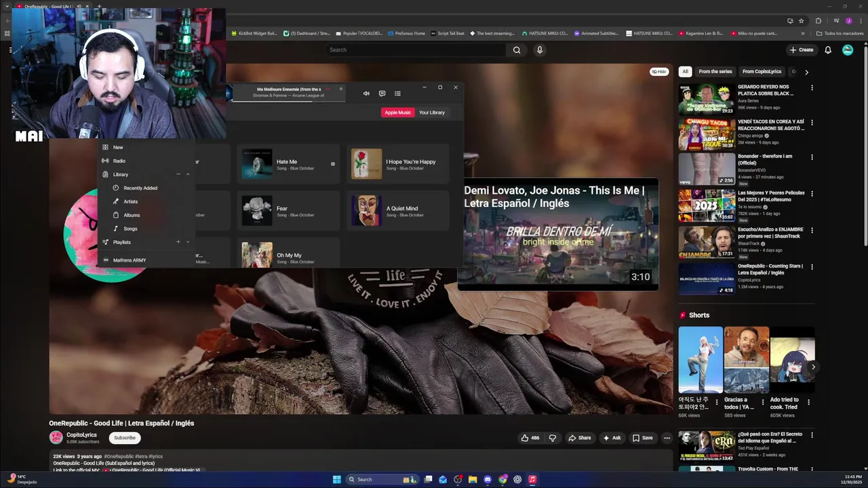Click the YouTube search magnifier button
The height and width of the screenshot is (488, 868).
click(x=517, y=49)
